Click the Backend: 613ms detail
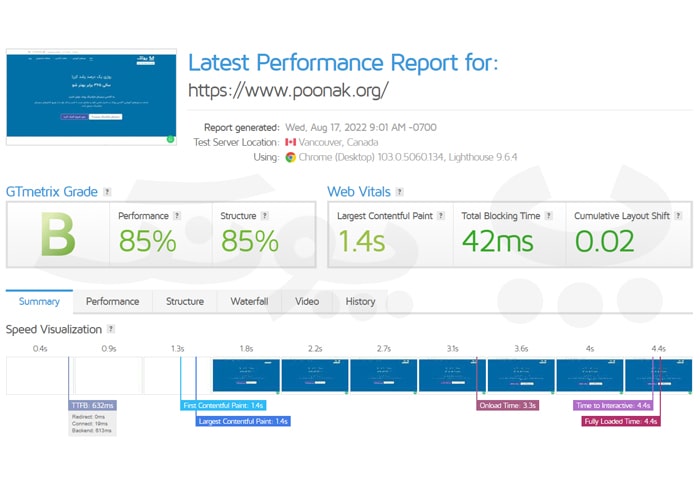 click(92, 431)
